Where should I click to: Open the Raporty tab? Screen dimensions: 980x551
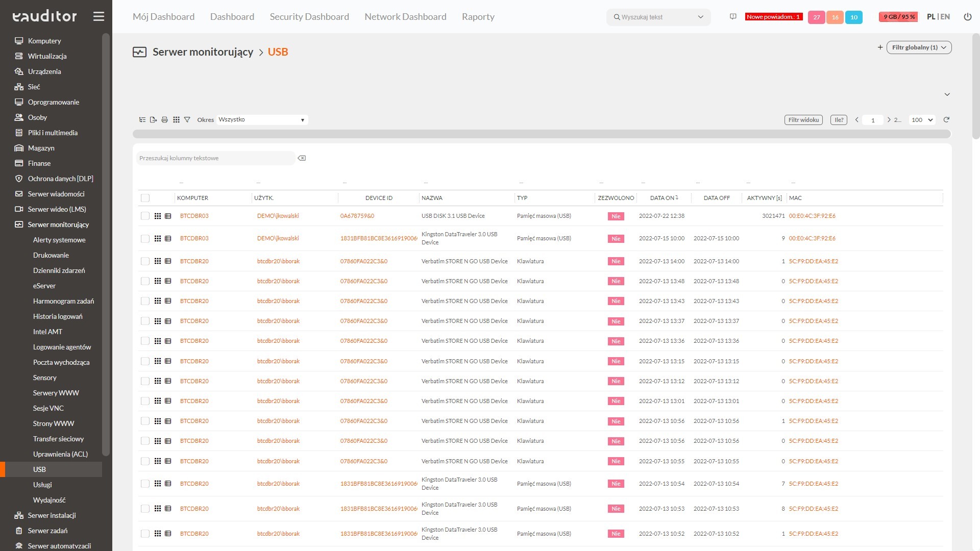tap(478, 17)
